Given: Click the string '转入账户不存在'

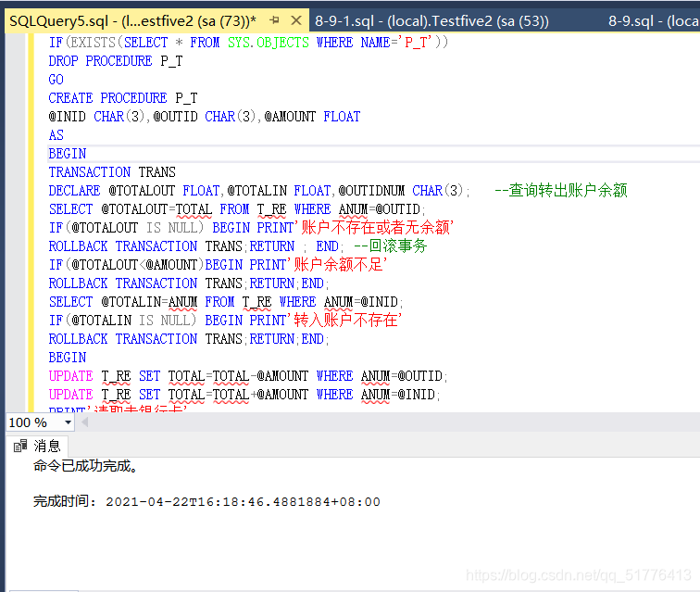Looking at the screenshot, I should 344,320.
